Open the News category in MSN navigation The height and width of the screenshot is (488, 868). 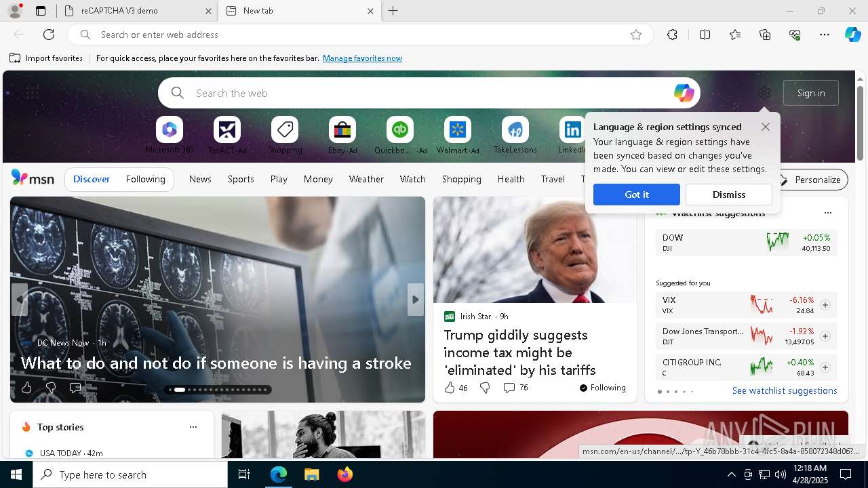pyautogui.click(x=200, y=179)
